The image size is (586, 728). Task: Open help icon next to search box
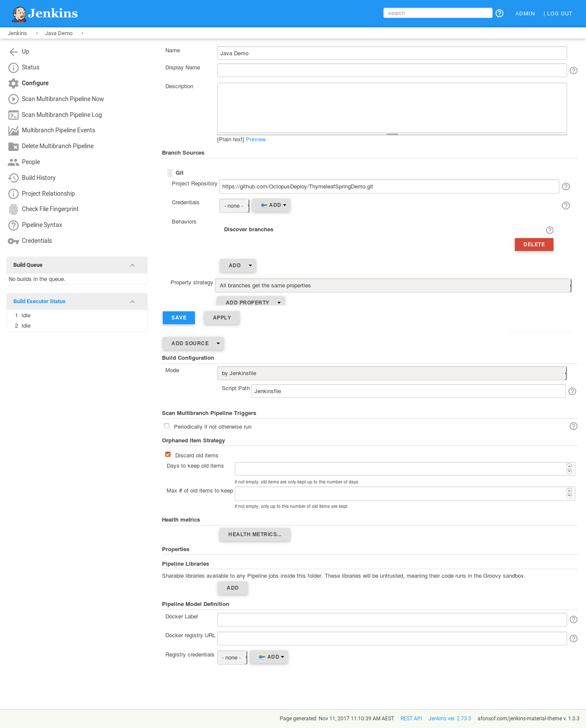click(x=499, y=13)
